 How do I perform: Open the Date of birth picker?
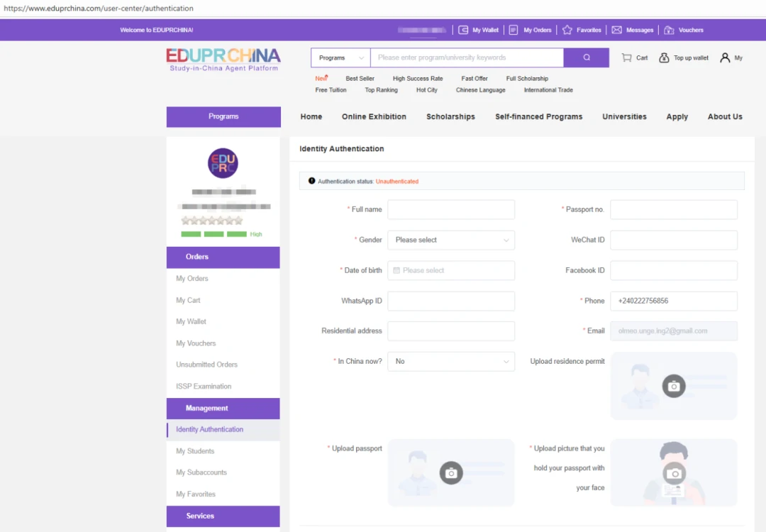pos(451,270)
